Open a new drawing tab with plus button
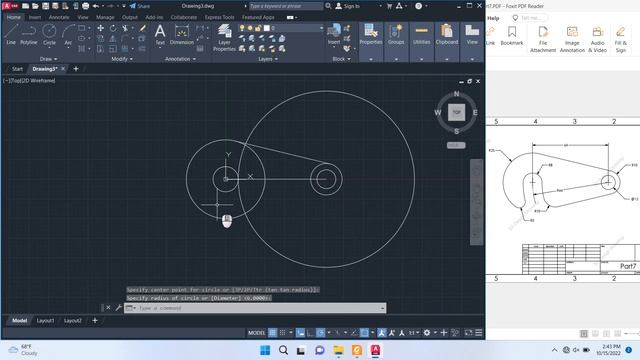Viewport: 640px width, 360px height. click(76, 69)
